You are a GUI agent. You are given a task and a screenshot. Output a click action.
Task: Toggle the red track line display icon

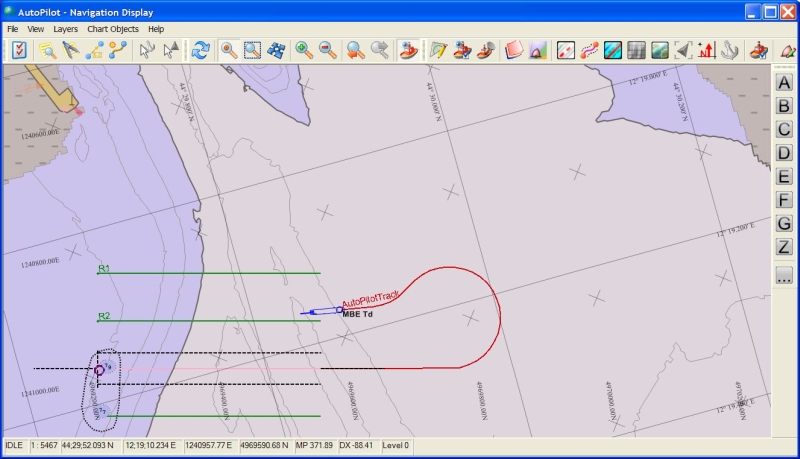564,50
